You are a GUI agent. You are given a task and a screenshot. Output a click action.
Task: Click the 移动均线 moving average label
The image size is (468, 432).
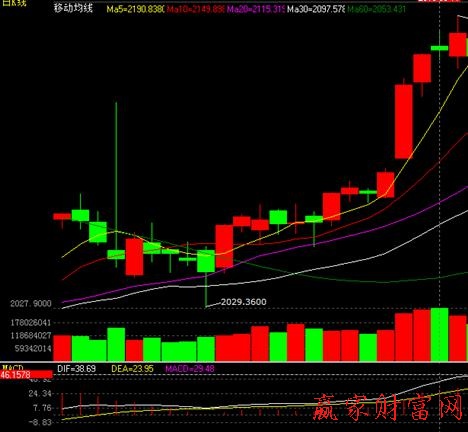tap(74, 8)
